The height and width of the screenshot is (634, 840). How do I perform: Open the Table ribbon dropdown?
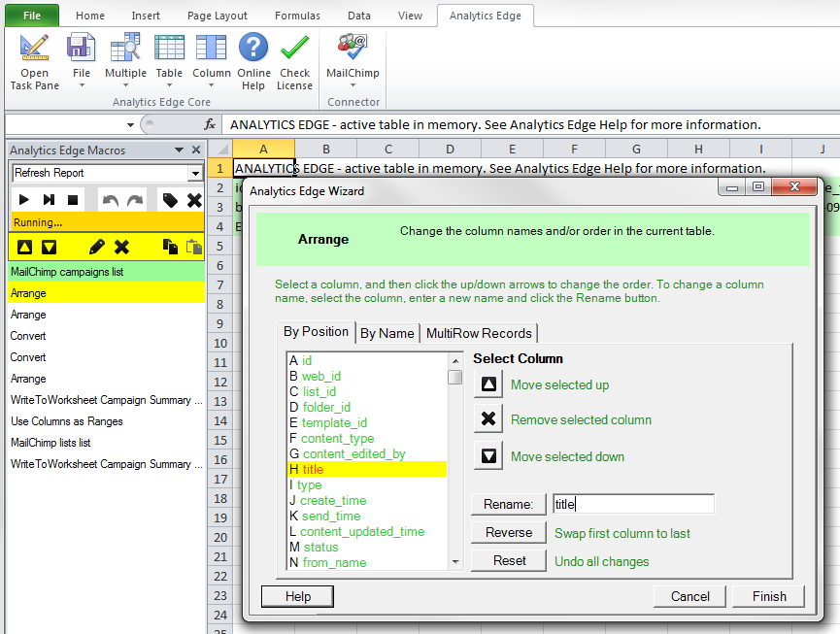169,62
